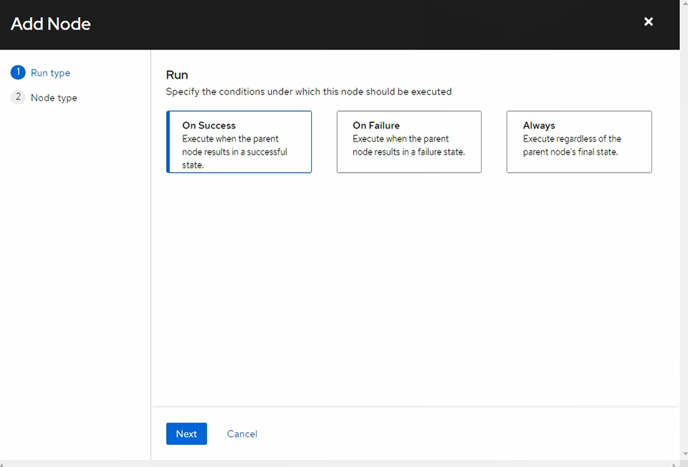The width and height of the screenshot is (688, 467).
Task: Cancel adding the node
Action: tap(242, 434)
